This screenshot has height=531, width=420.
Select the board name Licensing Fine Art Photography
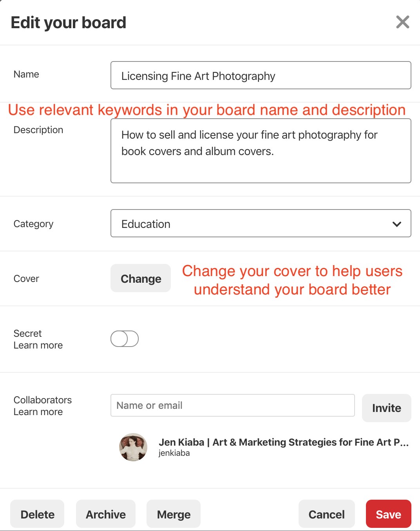pos(198,76)
